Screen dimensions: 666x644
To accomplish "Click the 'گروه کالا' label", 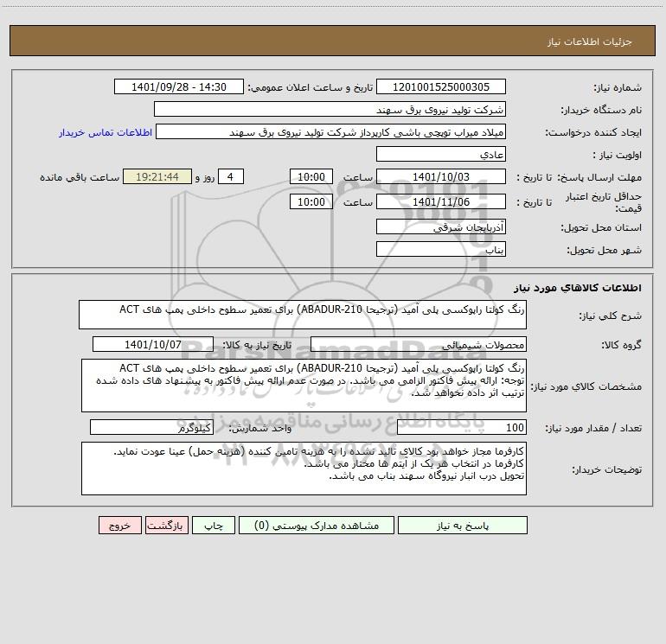I will [621, 345].
